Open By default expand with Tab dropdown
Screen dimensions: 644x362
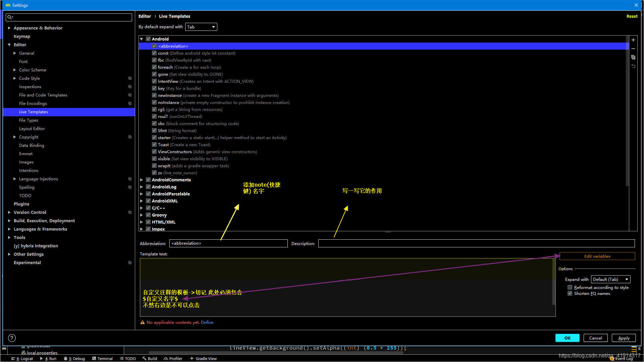tap(201, 27)
